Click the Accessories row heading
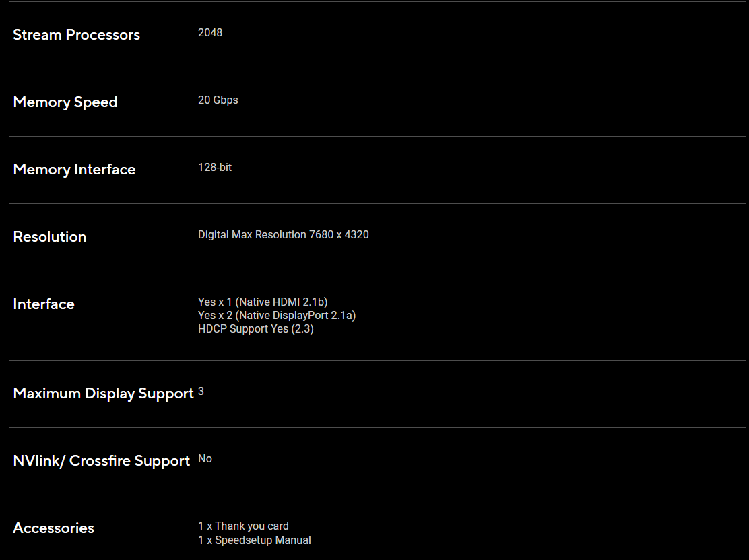The height and width of the screenshot is (560, 749). tap(53, 528)
